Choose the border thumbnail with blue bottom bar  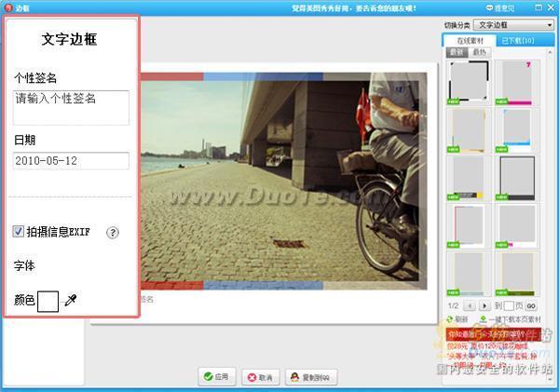517,130
